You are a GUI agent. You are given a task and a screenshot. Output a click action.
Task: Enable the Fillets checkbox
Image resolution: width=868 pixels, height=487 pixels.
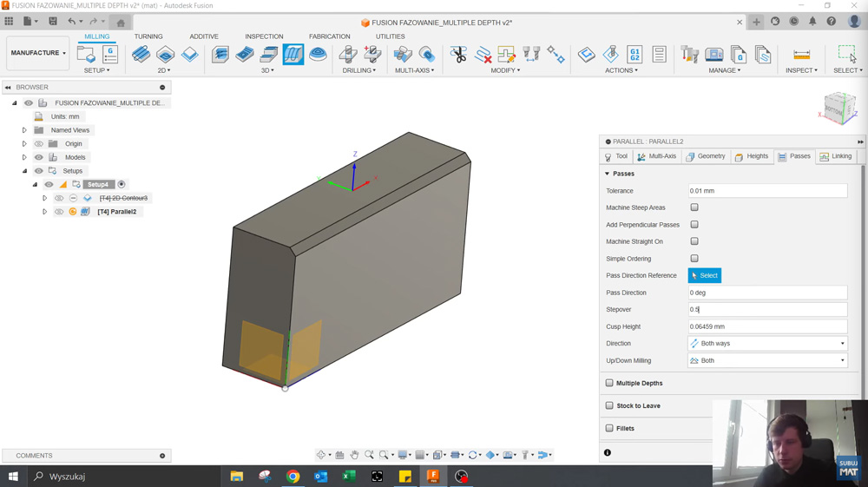tap(609, 428)
